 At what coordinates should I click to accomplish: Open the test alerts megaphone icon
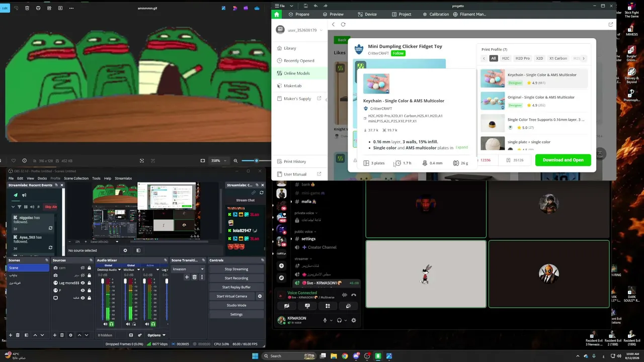[x=24, y=195]
